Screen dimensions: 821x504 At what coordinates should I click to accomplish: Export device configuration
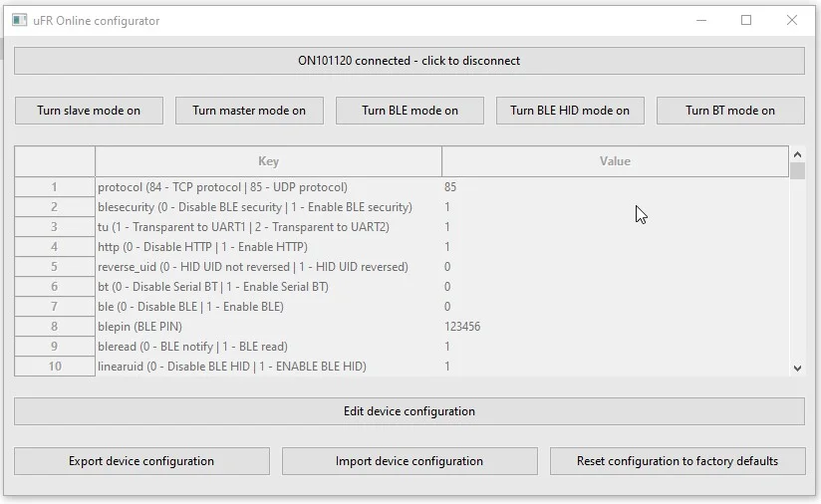(141, 461)
